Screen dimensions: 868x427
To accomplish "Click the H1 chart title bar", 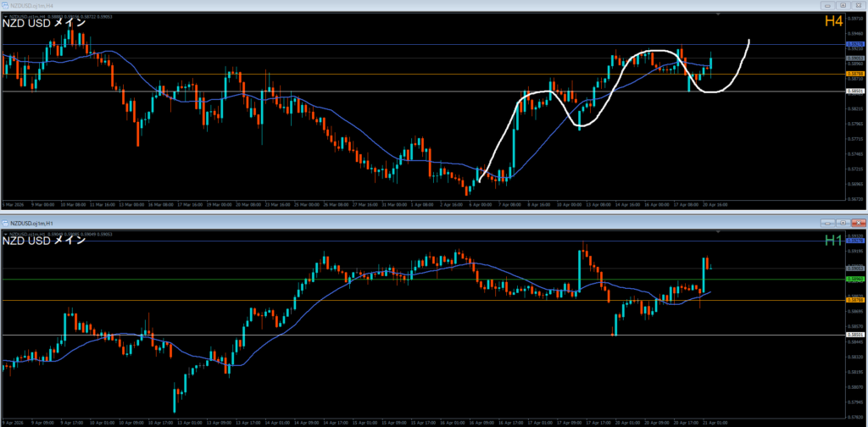I will point(424,220).
